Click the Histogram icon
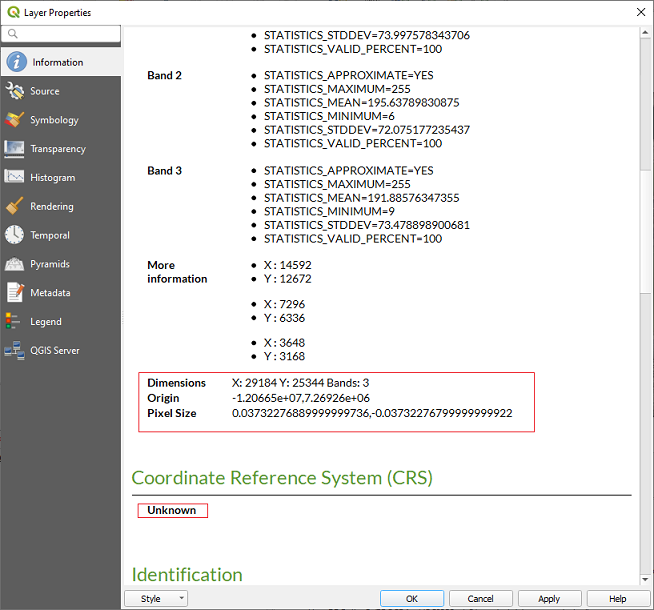 (x=15, y=178)
